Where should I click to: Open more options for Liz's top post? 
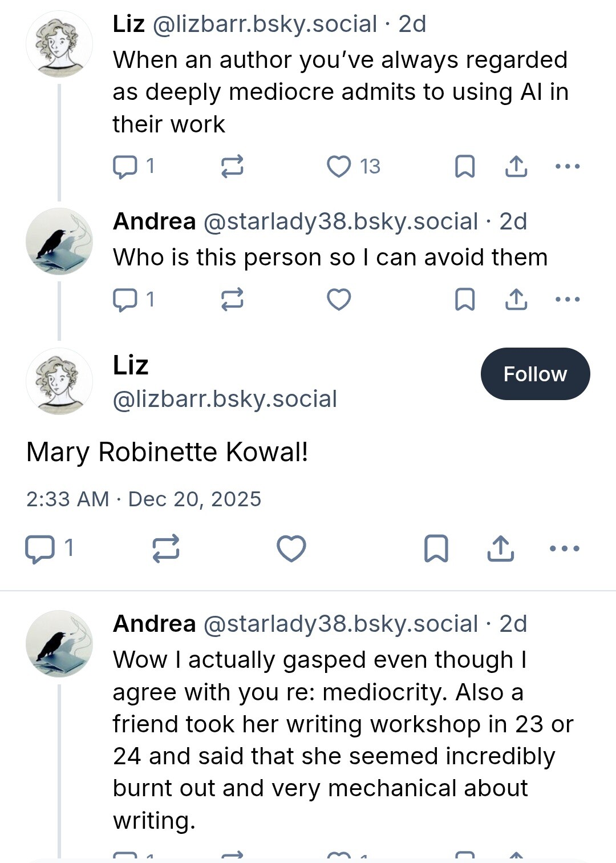(568, 167)
